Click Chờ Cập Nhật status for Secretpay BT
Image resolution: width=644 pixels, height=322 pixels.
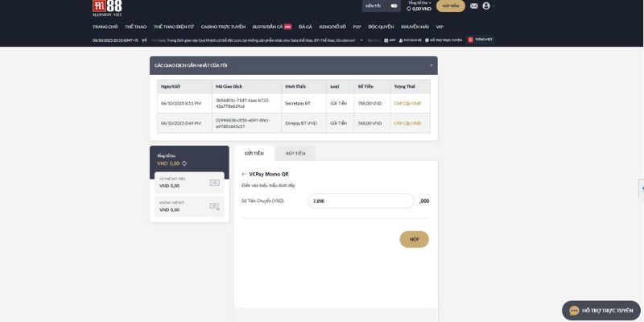pos(407,103)
